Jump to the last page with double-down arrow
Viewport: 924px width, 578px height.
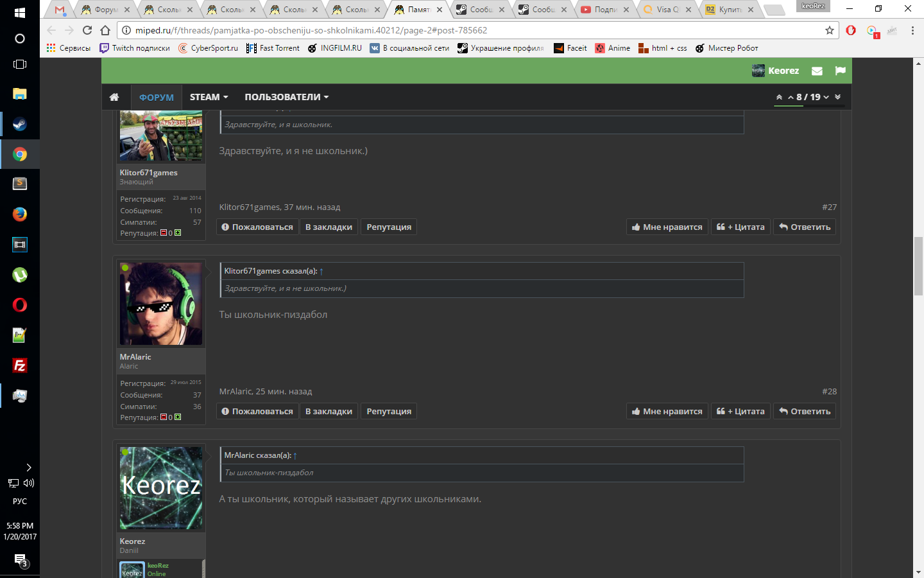click(837, 97)
